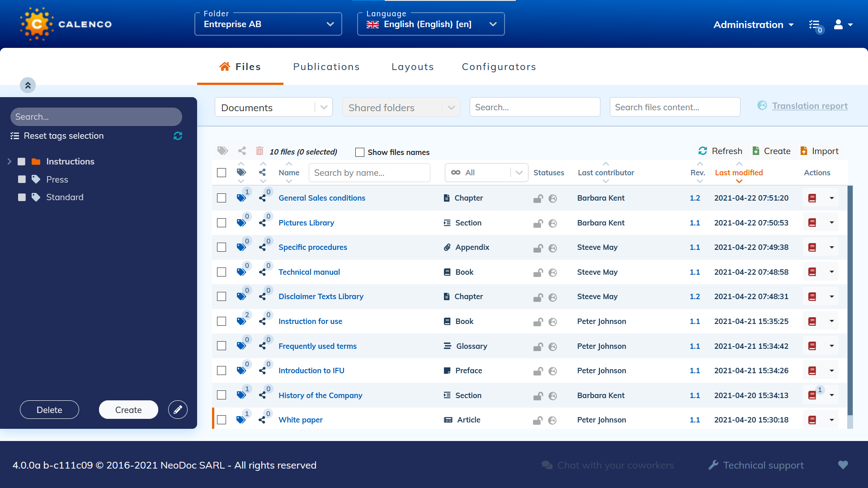Collapse the tags side panel with double-chevron

click(x=28, y=85)
